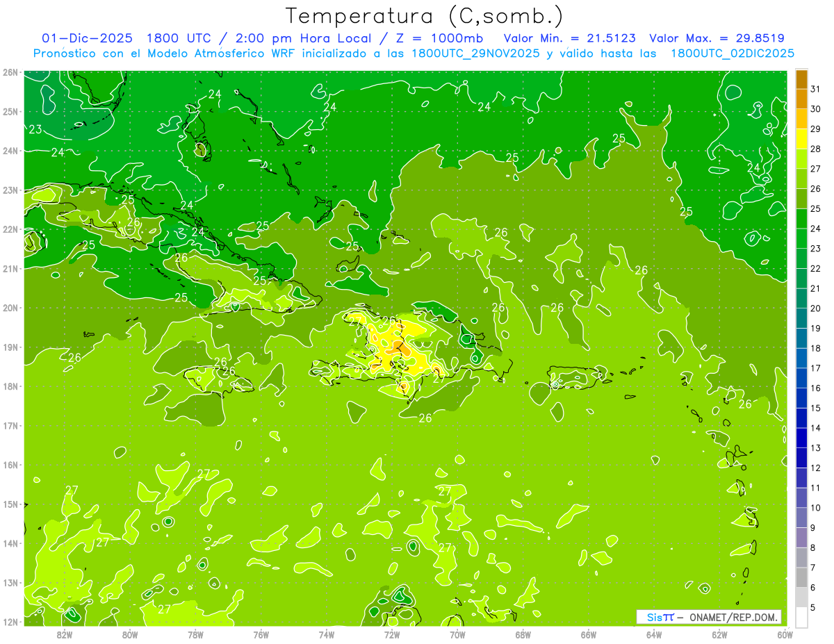834x644 pixels.
Task: Click the color scale label "30"
Action: (815, 109)
